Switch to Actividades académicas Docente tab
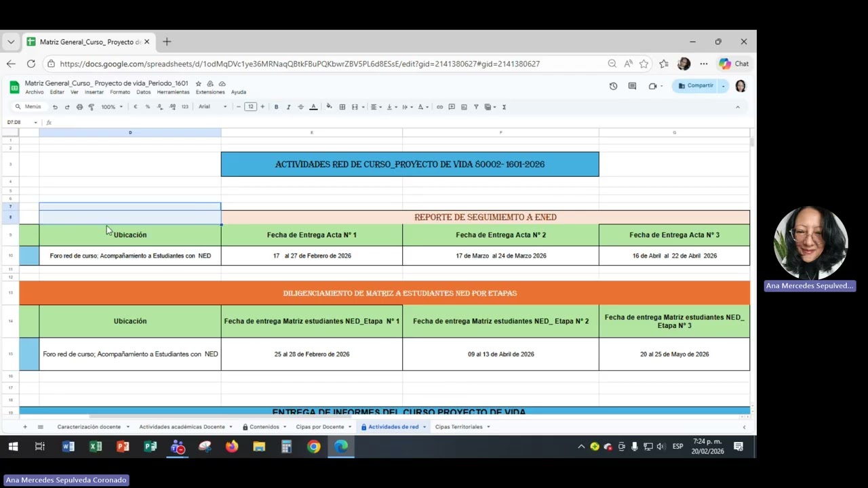868x488 pixels. pyautogui.click(x=185, y=427)
